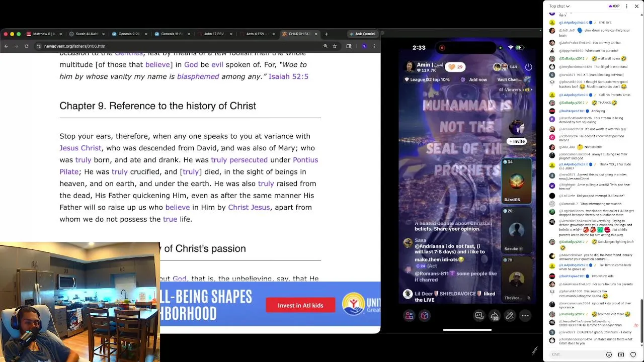Open the live stream Q&A screen icon
Viewport: 644px width, 362px height.
[479, 316]
